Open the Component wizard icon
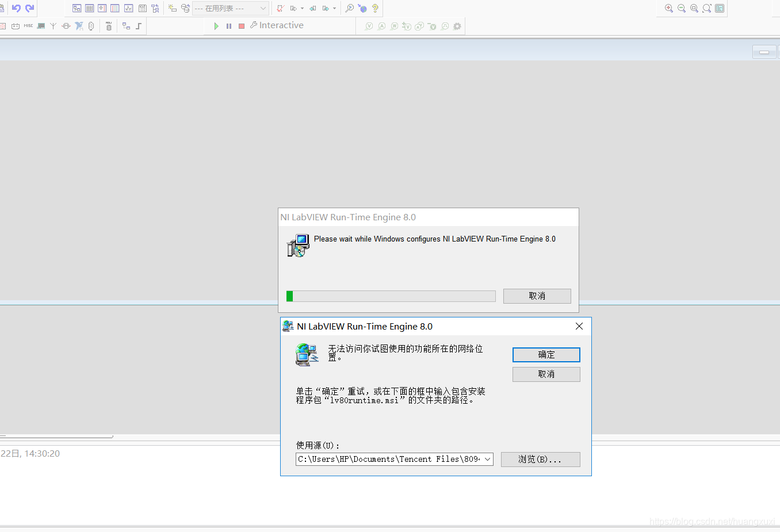The image size is (780, 532). 172,8
